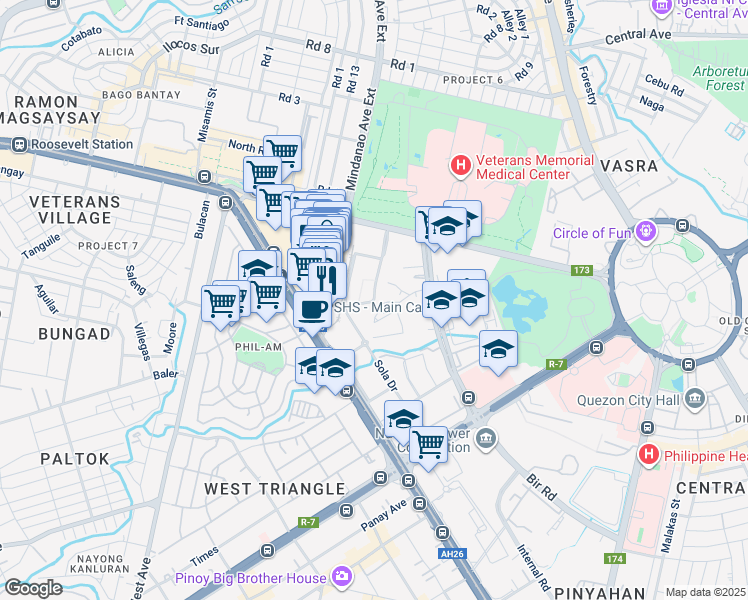Viewport: 748px width, 600px height.
Task: Open the Circle of Fun attraction pin
Action: coord(646,234)
